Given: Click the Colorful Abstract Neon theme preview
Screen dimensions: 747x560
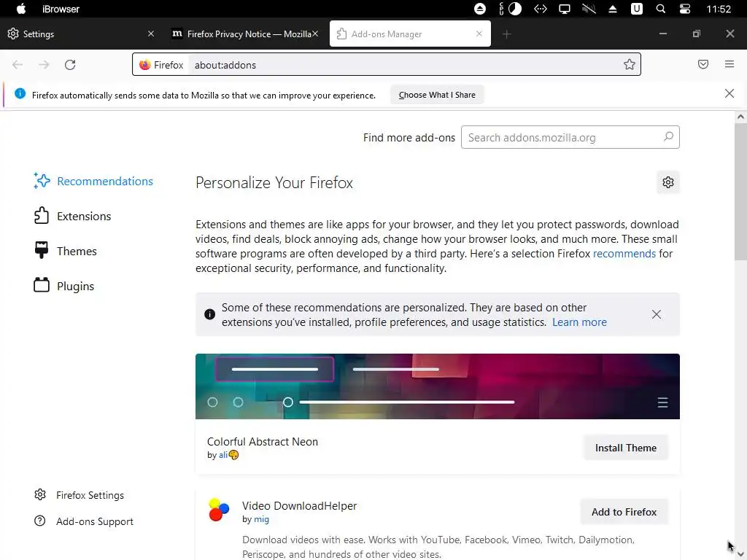Looking at the screenshot, I should [438, 386].
